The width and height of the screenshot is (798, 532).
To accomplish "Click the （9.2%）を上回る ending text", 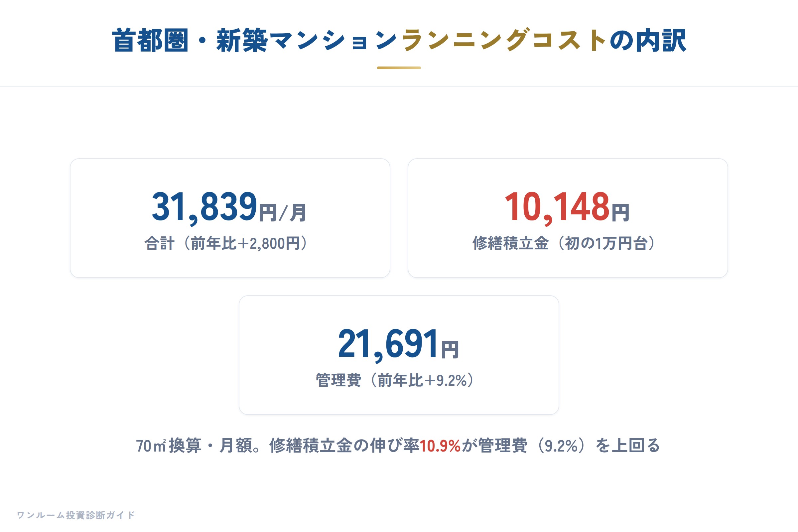I will tap(597, 446).
